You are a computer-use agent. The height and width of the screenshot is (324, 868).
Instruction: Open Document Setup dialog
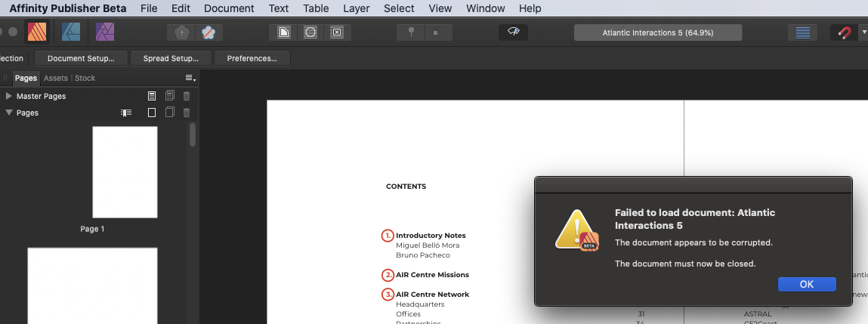point(81,58)
